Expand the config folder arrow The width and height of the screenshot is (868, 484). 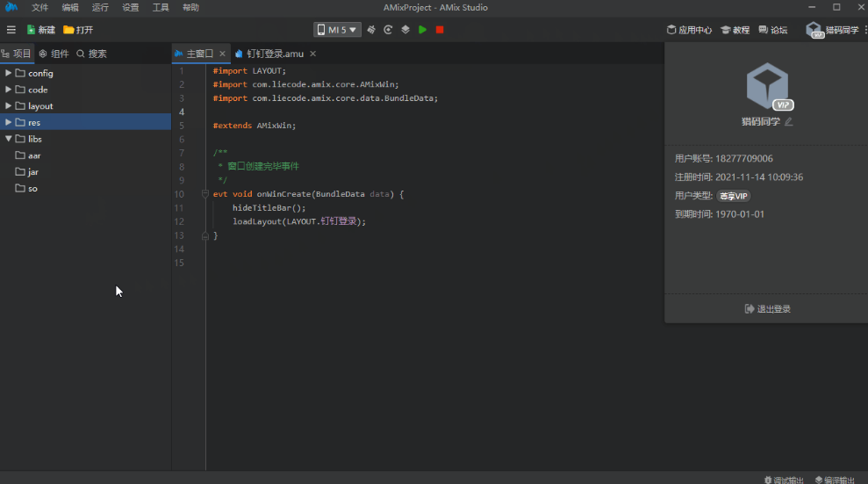8,73
